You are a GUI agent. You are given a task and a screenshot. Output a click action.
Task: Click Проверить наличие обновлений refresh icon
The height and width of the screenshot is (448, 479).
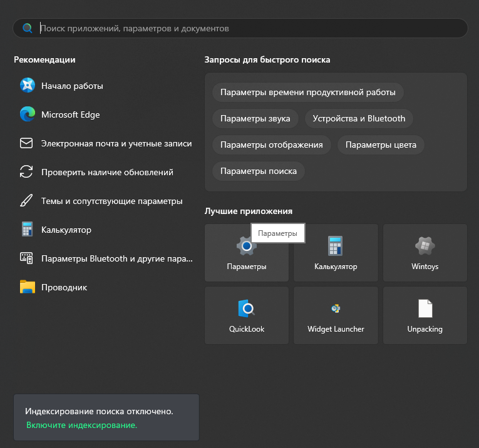pyautogui.click(x=26, y=172)
